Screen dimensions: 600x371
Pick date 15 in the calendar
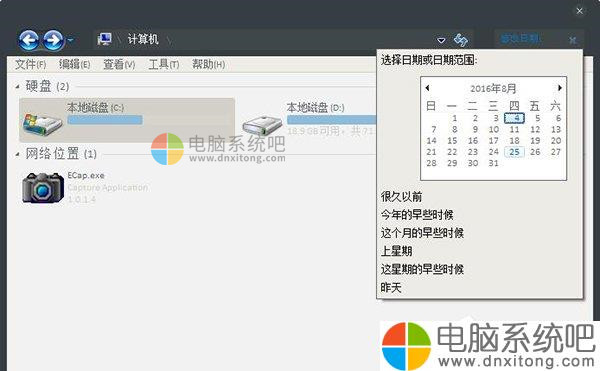tap(452, 141)
